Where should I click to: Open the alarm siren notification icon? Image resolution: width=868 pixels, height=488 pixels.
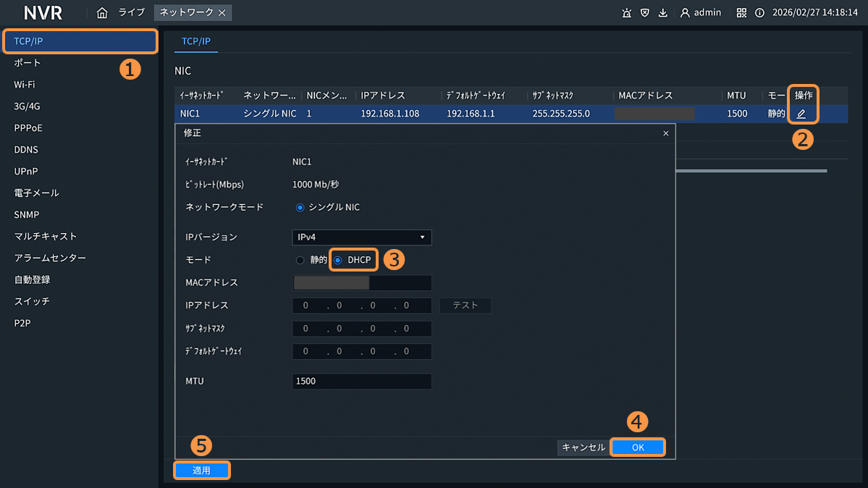pyautogui.click(x=626, y=12)
